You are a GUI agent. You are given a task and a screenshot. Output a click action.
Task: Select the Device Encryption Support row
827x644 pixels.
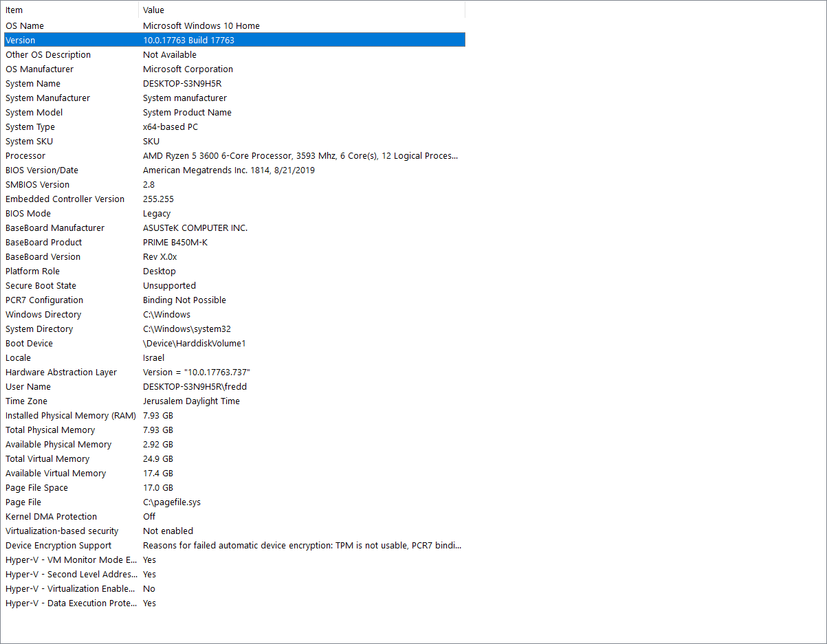click(x=234, y=546)
